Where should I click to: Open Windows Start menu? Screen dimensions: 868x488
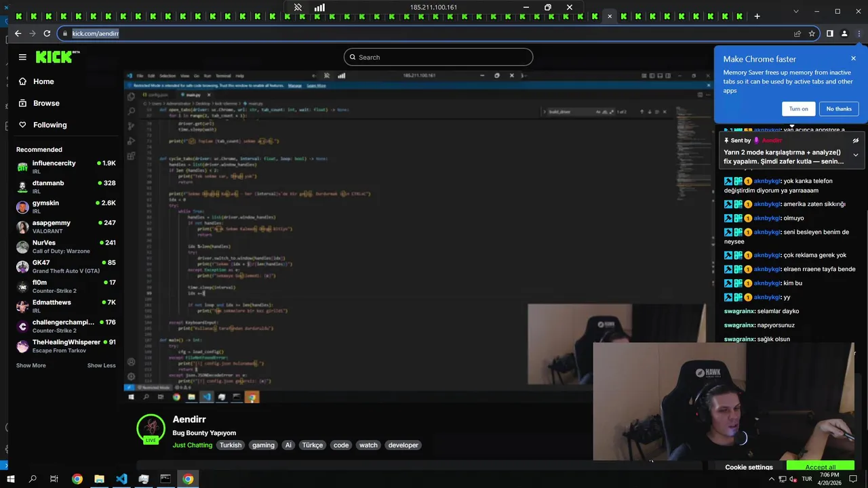click(10, 479)
